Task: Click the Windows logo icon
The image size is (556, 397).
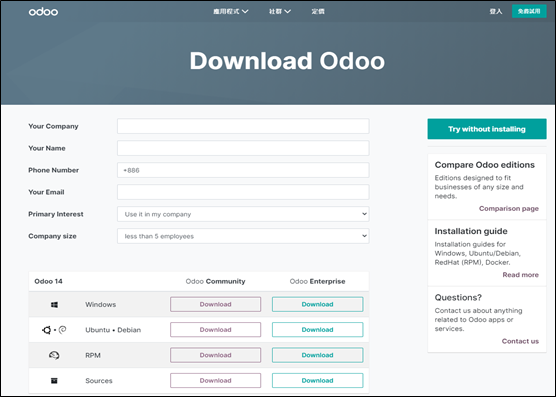Action: pyautogui.click(x=54, y=304)
